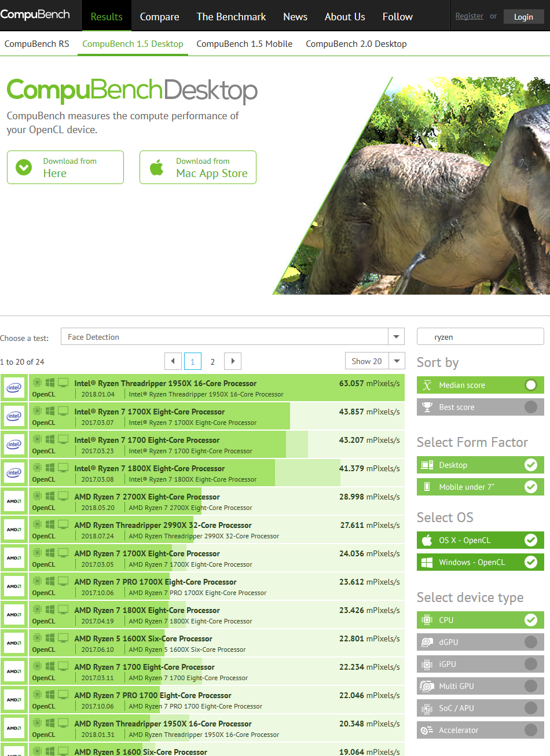Click the AMD logo on Ryzen 7 2700X row

pyautogui.click(x=14, y=501)
